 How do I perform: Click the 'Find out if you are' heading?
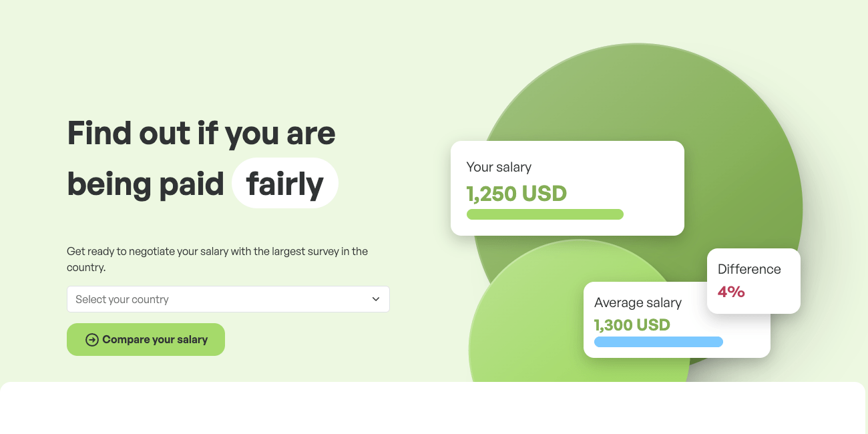[x=201, y=133]
